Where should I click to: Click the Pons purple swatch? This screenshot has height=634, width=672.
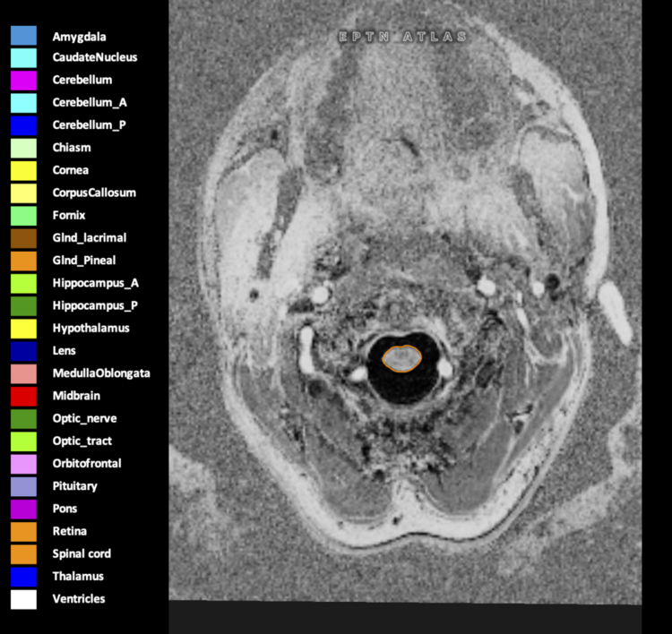click(x=23, y=510)
